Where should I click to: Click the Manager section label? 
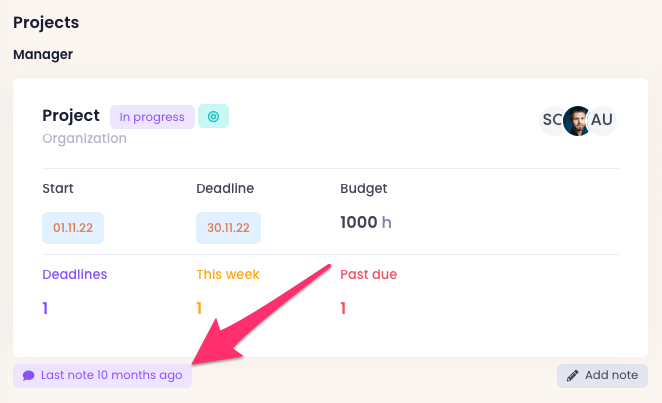43,54
